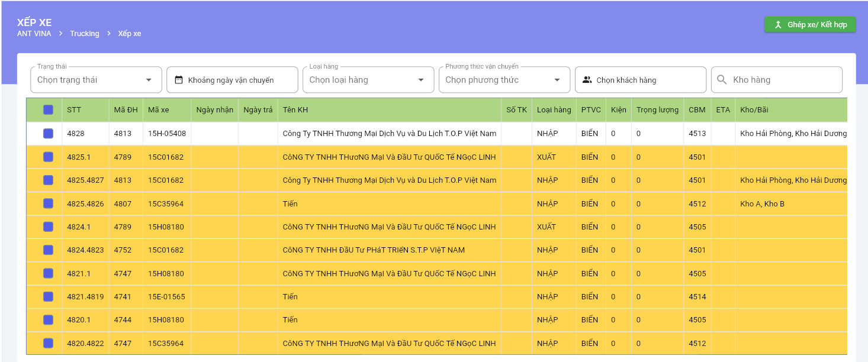Click the calendar icon for transport date range
Viewport: 868px width, 362px height.
point(178,80)
